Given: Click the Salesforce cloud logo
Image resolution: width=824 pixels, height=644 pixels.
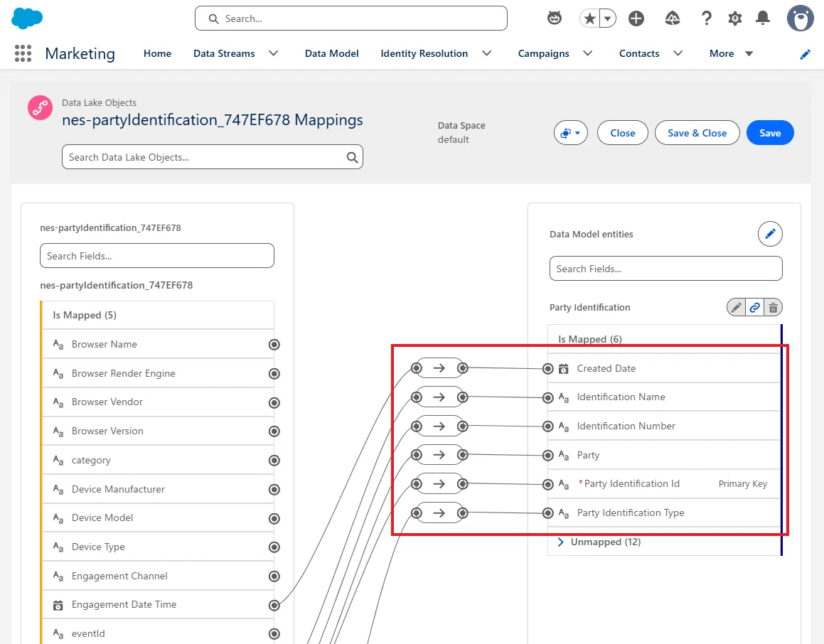Looking at the screenshot, I should pos(27,19).
